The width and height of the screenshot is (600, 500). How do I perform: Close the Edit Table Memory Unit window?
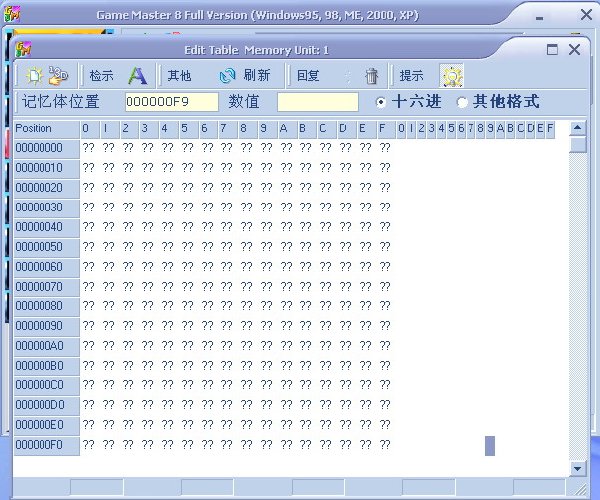(574, 49)
